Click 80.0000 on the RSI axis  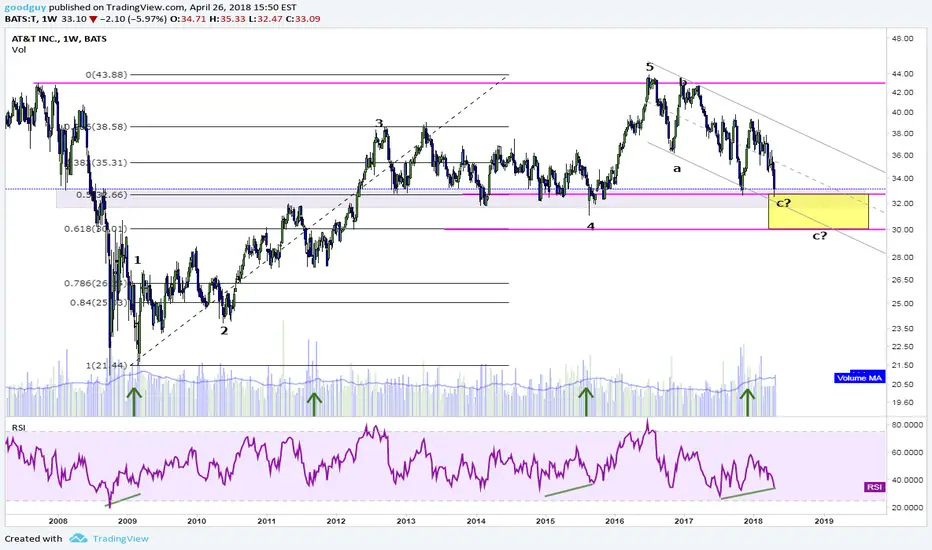[907, 425]
